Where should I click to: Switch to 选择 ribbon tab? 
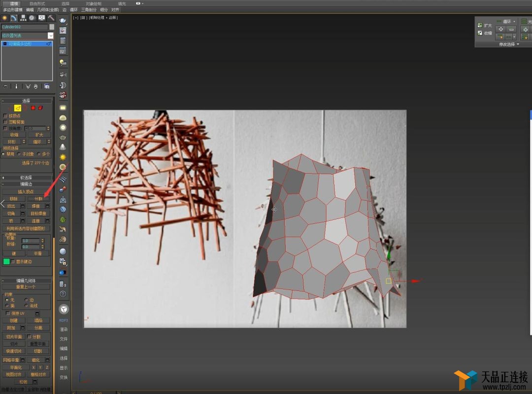tap(66, 3)
